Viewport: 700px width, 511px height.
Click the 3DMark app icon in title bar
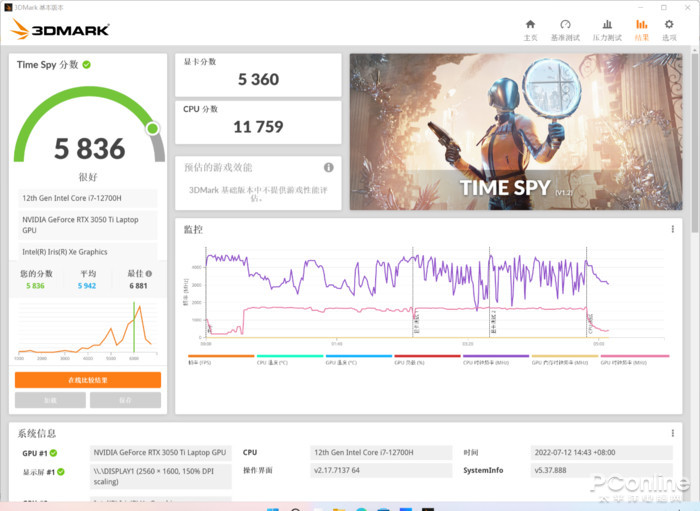[x=8, y=7]
